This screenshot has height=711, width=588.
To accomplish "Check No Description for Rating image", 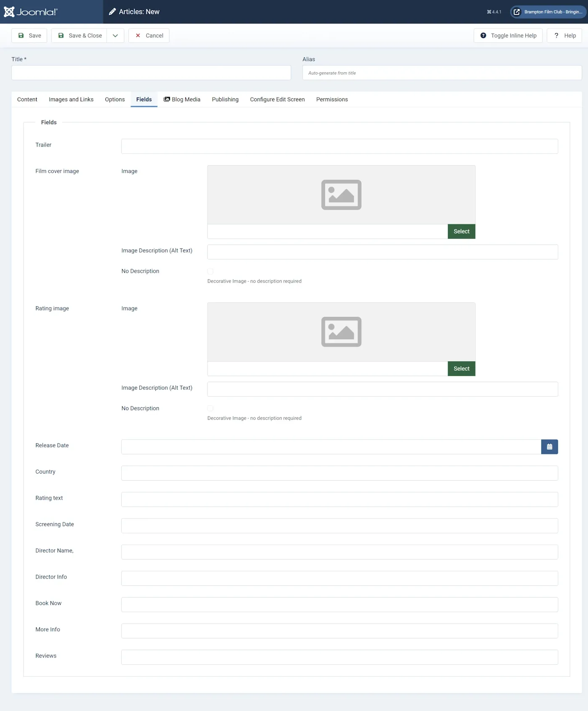I will (x=210, y=408).
